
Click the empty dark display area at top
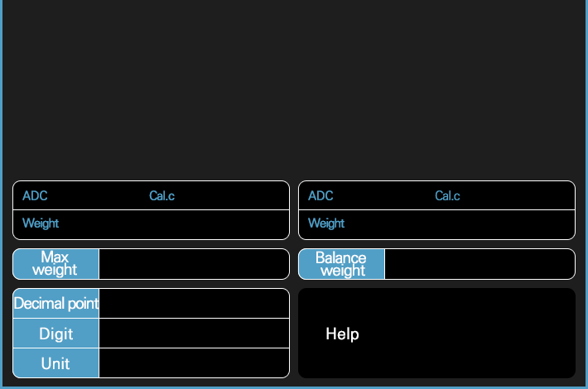294,87
